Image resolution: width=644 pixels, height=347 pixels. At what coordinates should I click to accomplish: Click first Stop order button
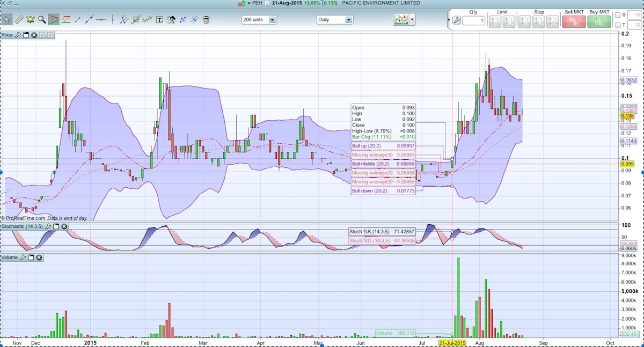tap(525, 21)
